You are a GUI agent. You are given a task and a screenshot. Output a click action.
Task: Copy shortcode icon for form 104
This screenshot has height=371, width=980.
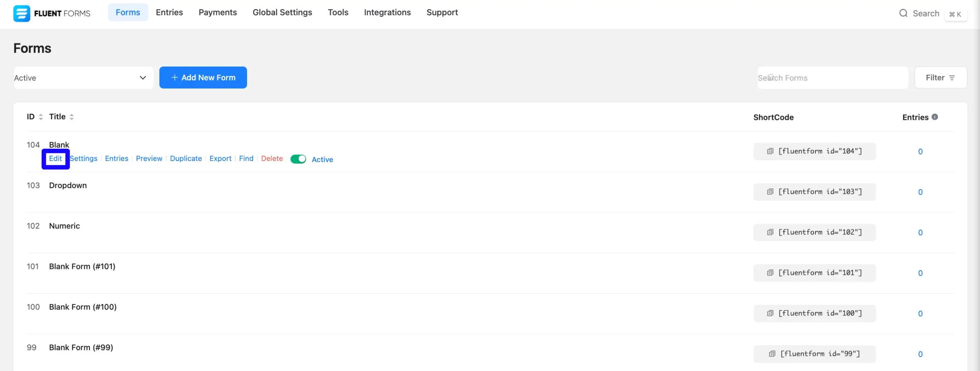coord(770,151)
